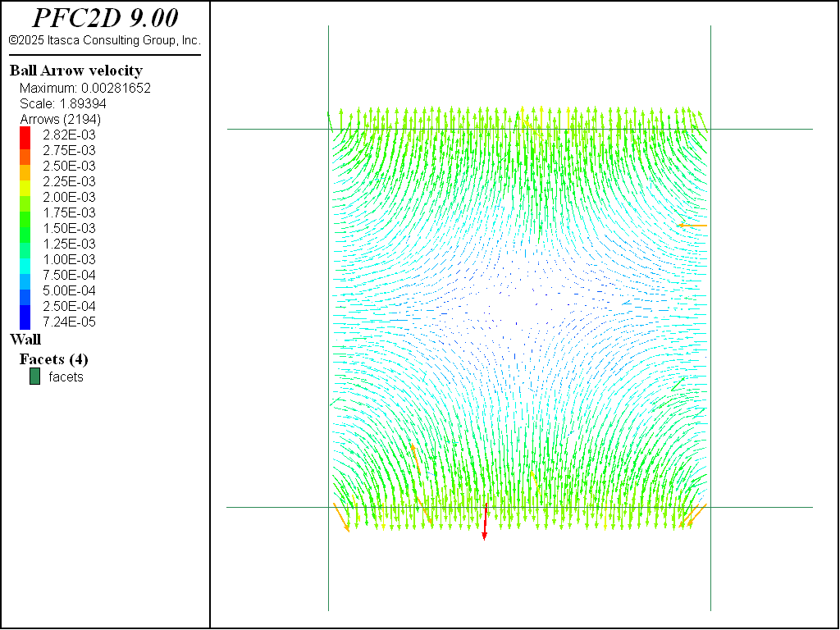840x630 pixels.
Task: Click the Scale: 1.89394 entry
Action: click(x=63, y=103)
